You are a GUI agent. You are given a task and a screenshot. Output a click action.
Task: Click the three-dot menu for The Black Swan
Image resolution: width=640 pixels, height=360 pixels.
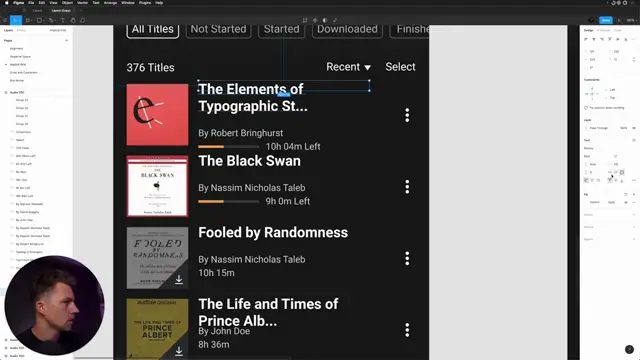tap(407, 187)
